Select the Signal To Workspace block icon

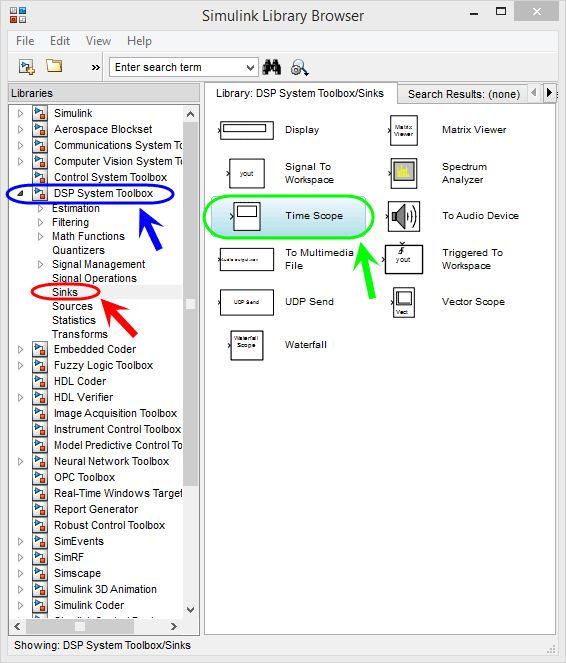click(246, 173)
